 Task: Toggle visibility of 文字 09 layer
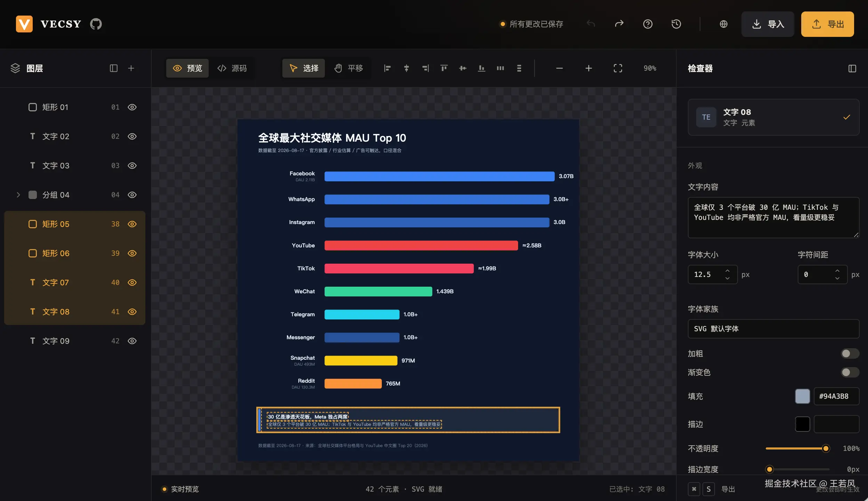click(132, 341)
